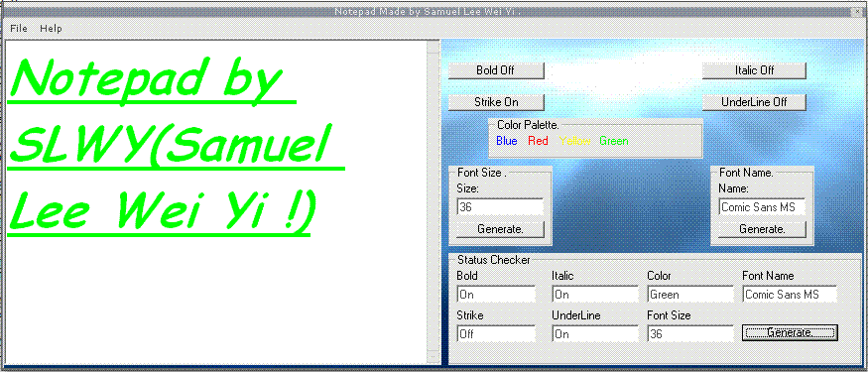The height and width of the screenshot is (372, 868).
Task: Click the Font Name input with Comic Sans MS
Action: coord(762,207)
